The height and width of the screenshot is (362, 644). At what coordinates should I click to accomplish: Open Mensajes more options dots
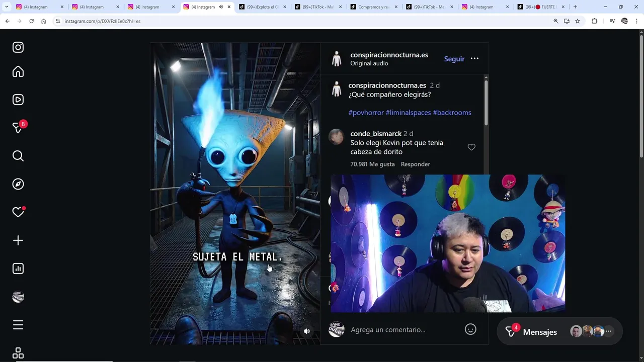[608, 331]
